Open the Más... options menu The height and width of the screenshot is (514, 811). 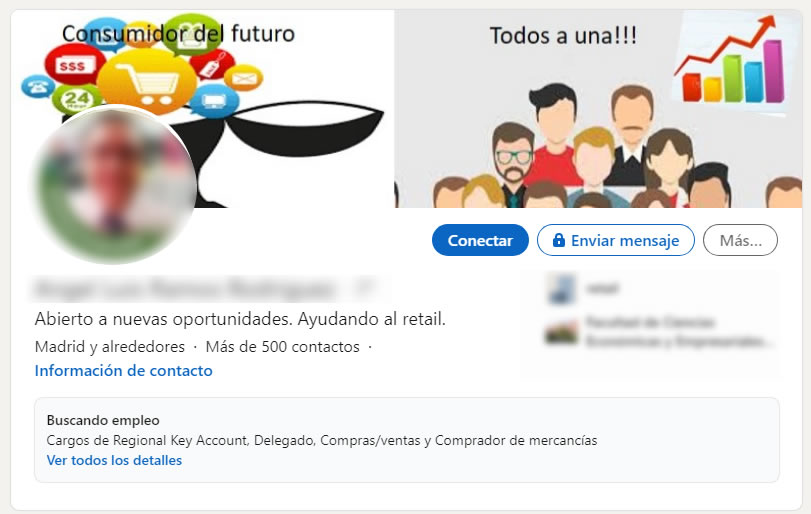click(740, 240)
